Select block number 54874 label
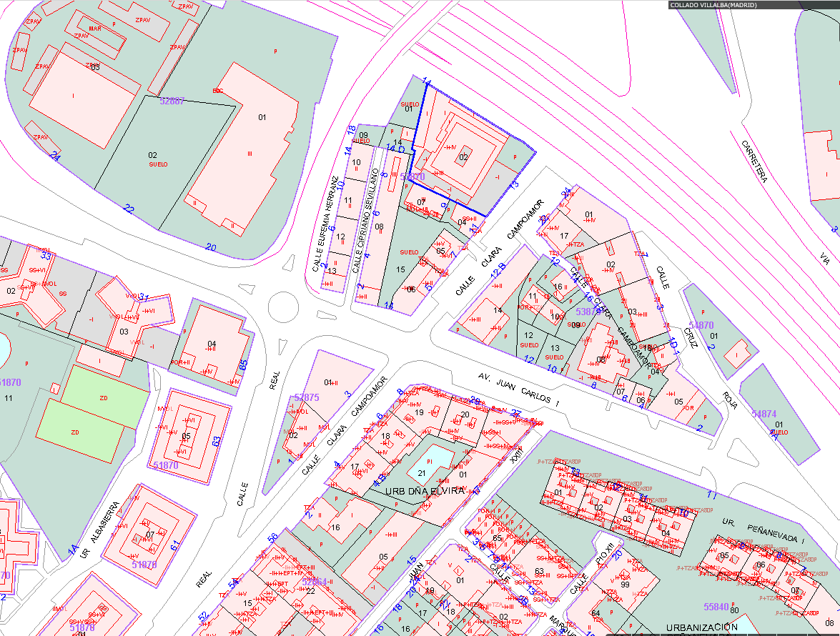This screenshot has width=840, height=636. (764, 414)
